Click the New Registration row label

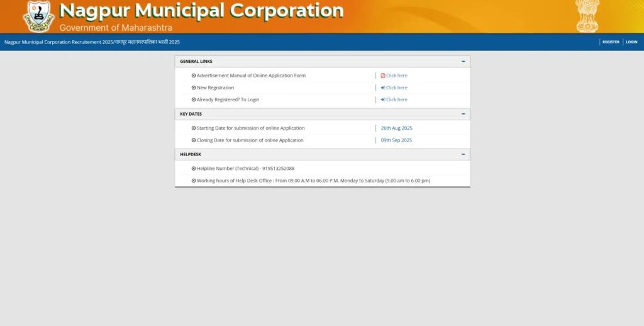pyautogui.click(x=215, y=87)
